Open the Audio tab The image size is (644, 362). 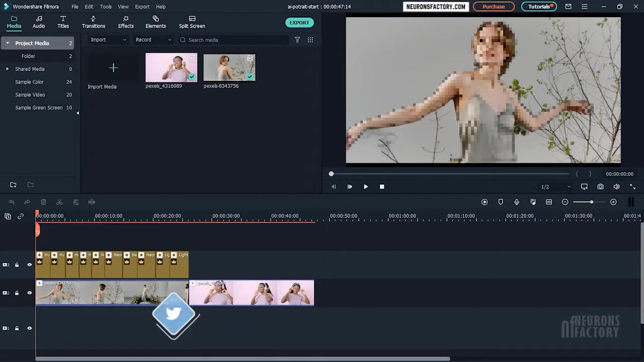point(39,22)
